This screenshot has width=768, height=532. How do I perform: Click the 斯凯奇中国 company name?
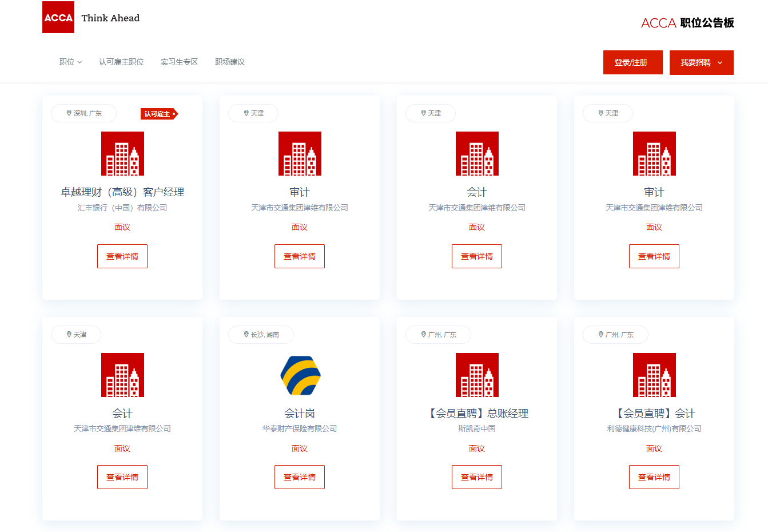[477, 428]
